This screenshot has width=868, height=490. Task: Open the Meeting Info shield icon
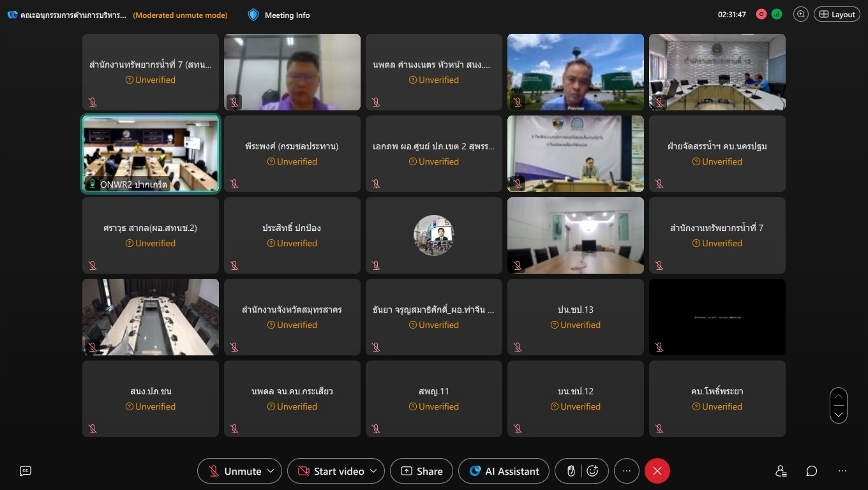(x=253, y=15)
